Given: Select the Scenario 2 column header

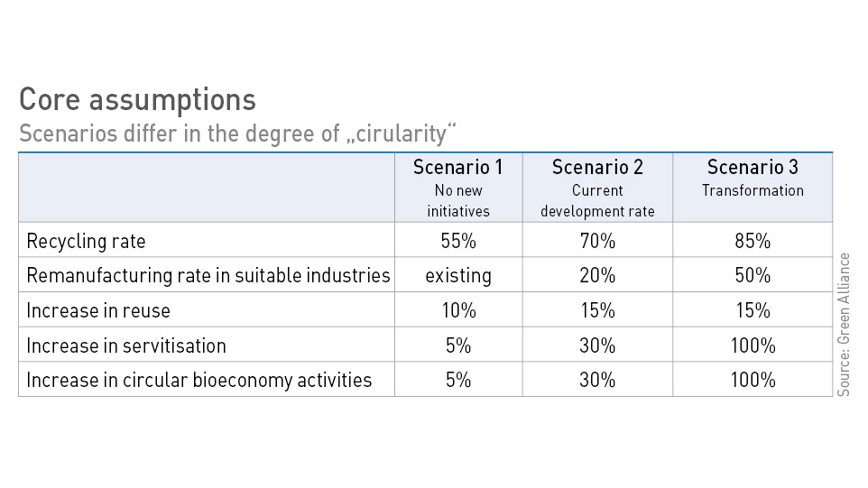Looking at the screenshot, I should coord(597,167).
